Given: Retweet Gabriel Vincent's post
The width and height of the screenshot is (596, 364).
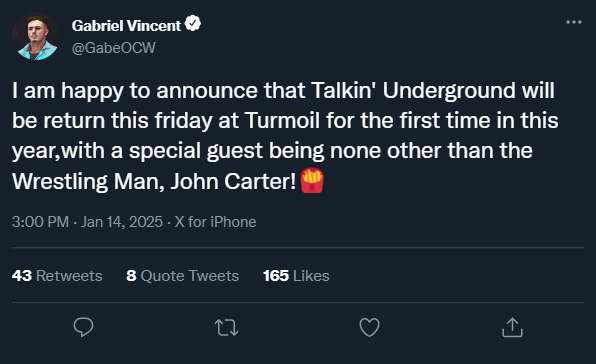Looking at the screenshot, I should click(227, 328).
